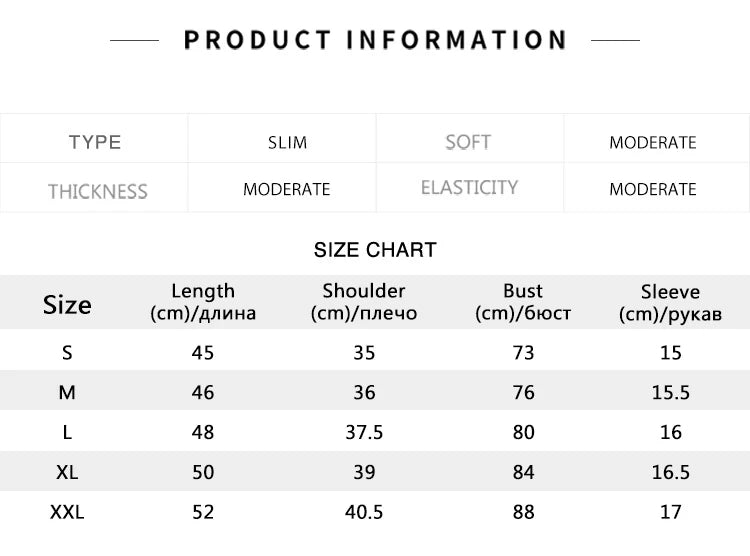Click the Shoulder (cm) column header
Screen dimensions: 750x556
[x=364, y=302]
